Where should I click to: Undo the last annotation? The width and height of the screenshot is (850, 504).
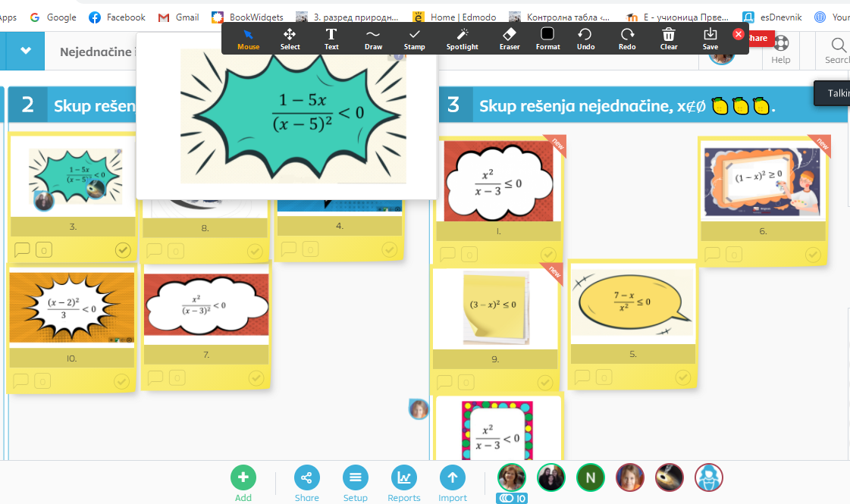click(585, 38)
